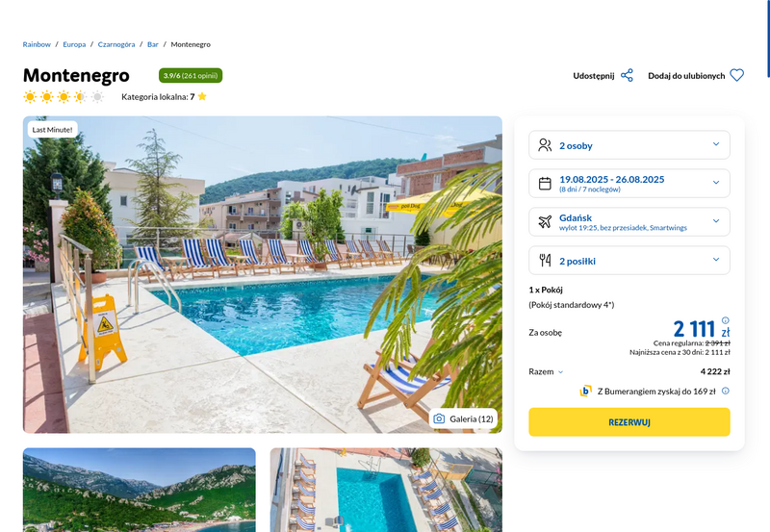Screen dimensions: 770x532
Task: Click the Bumerang logo icon
Action: [x=585, y=392]
